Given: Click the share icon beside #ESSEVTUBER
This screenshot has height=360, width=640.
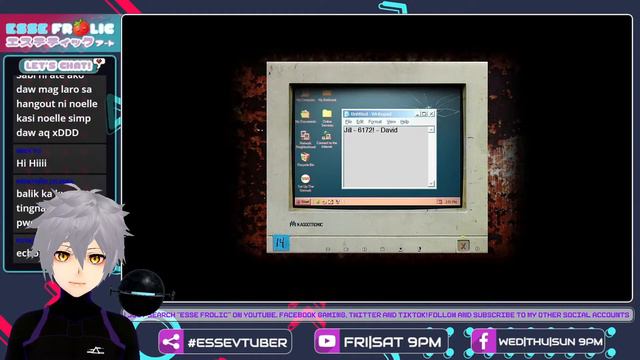Looking at the screenshot, I should click(171, 341).
